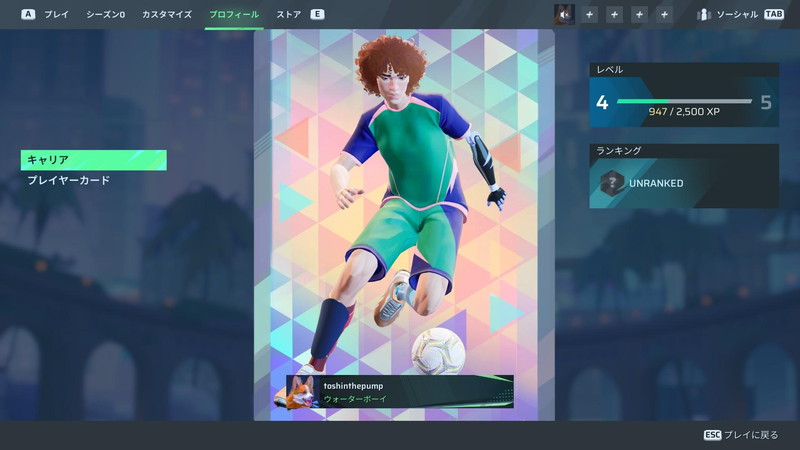Switch to the シーズン0 tab
The height and width of the screenshot is (450, 800).
tap(106, 15)
